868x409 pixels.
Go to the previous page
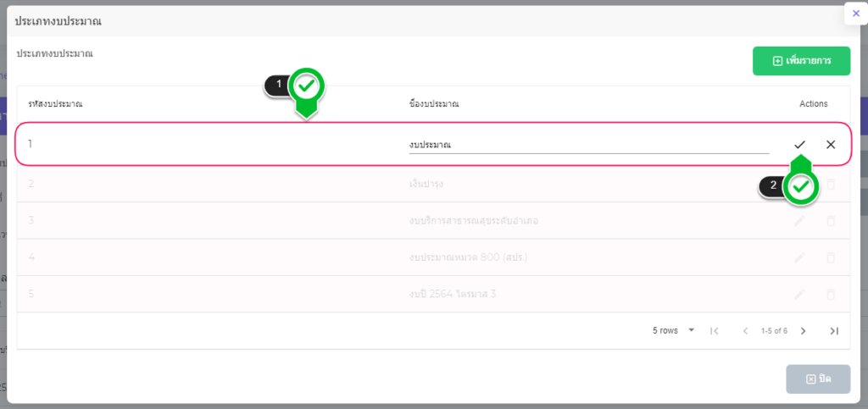click(745, 331)
